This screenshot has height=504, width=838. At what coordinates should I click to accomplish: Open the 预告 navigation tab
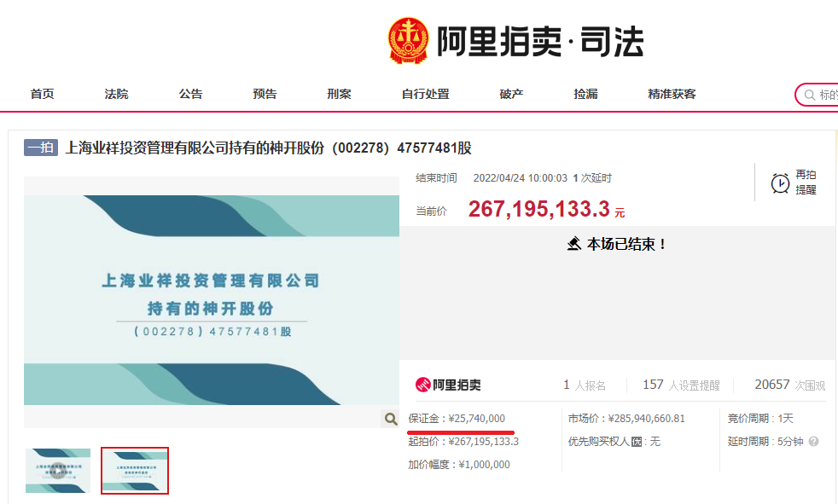click(x=265, y=94)
